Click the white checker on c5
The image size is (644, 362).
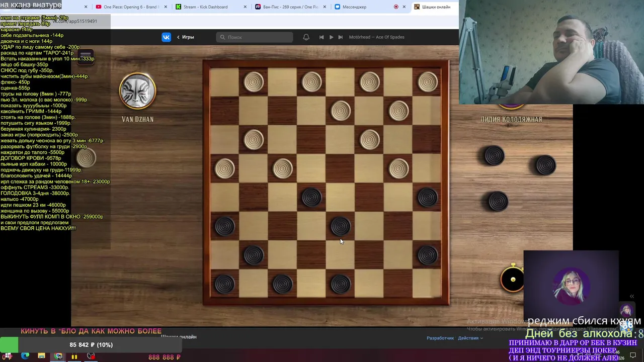click(x=282, y=169)
